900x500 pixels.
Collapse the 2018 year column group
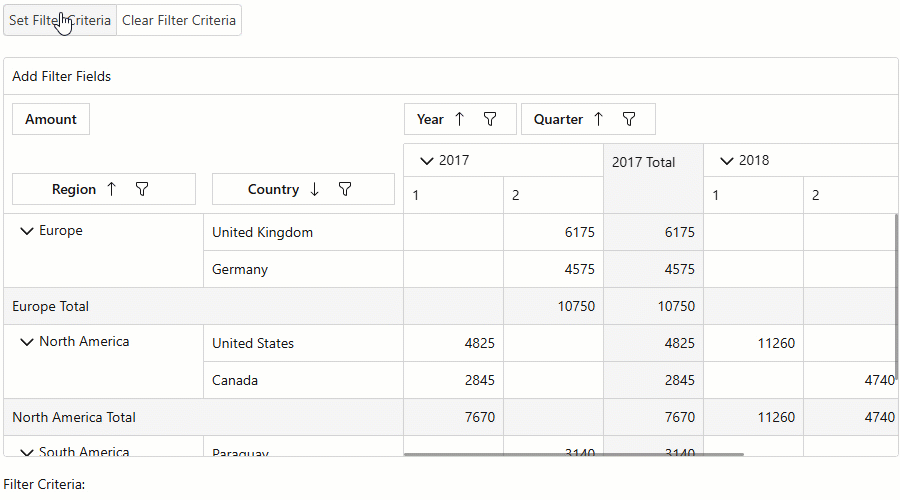tap(727, 161)
